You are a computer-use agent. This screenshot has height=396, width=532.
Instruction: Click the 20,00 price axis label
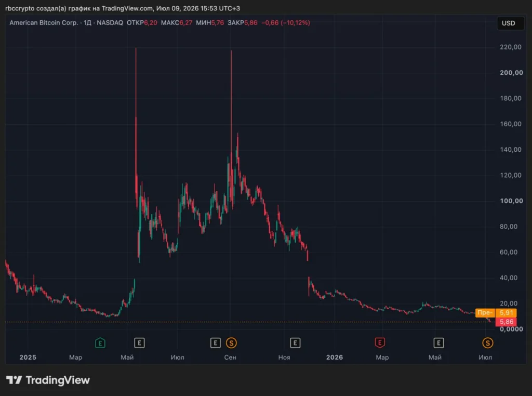coord(509,303)
